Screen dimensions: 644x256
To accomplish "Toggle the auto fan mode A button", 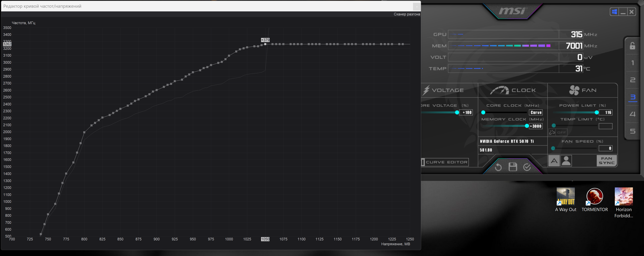I will click(554, 161).
